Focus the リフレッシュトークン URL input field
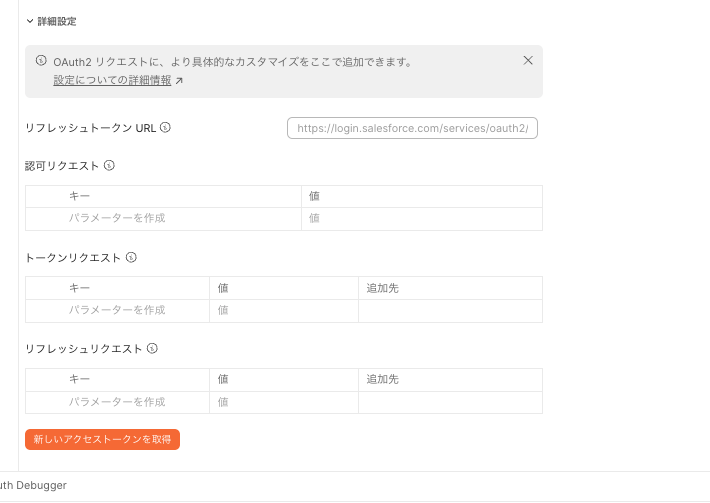Image resolution: width=710 pixels, height=503 pixels. point(413,128)
